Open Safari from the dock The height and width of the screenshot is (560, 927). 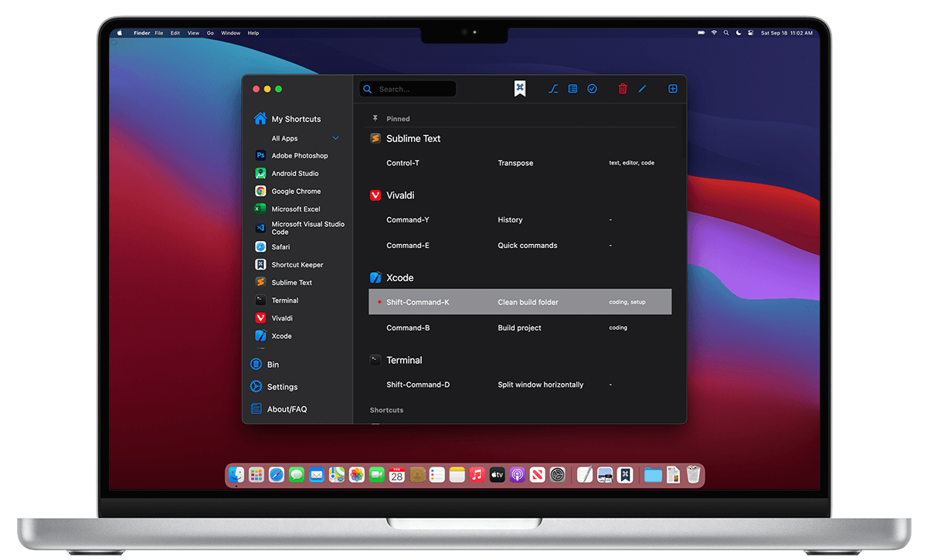click(x=277, y=475)
